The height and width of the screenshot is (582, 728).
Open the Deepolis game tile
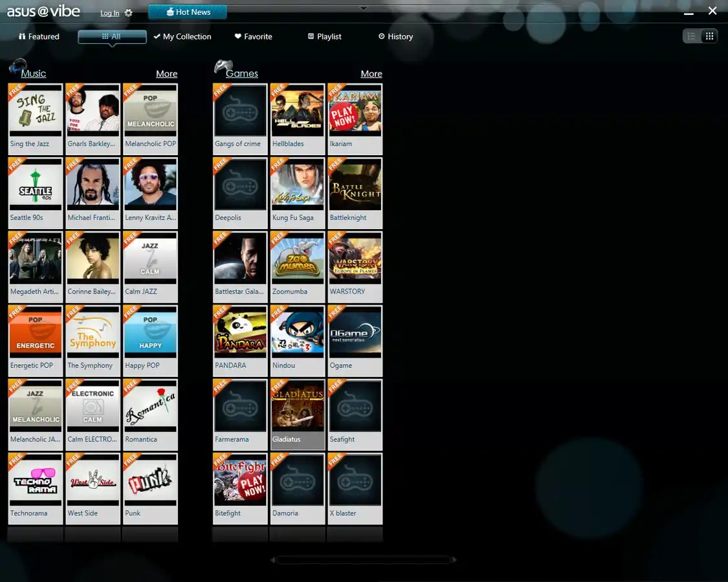pyautogui.click(x=240, y=193)
